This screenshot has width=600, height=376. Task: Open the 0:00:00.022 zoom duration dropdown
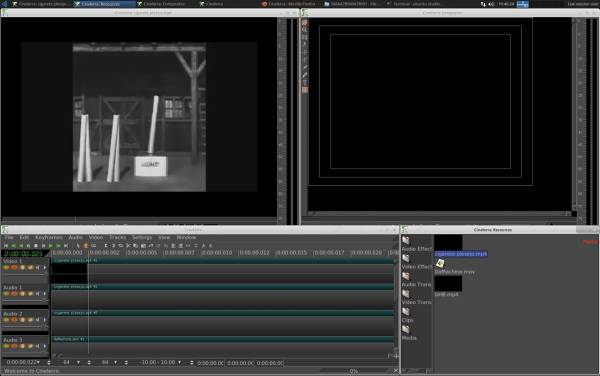38,362
